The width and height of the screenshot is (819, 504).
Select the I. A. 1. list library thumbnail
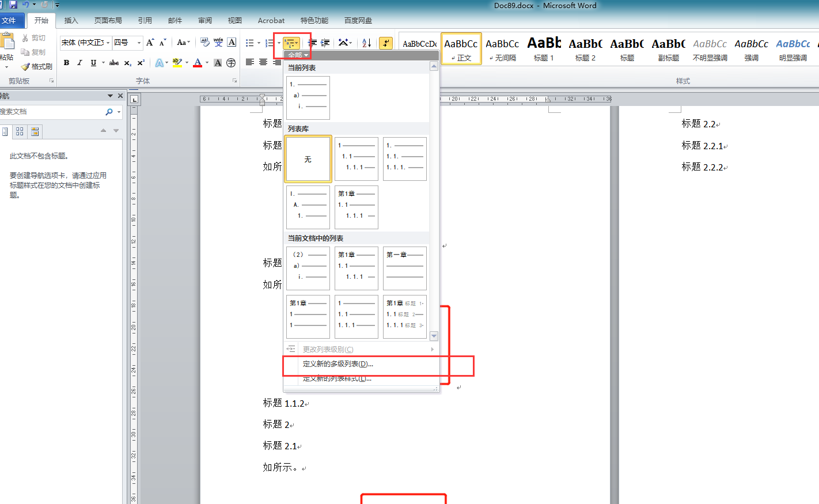tap(308, 207)
